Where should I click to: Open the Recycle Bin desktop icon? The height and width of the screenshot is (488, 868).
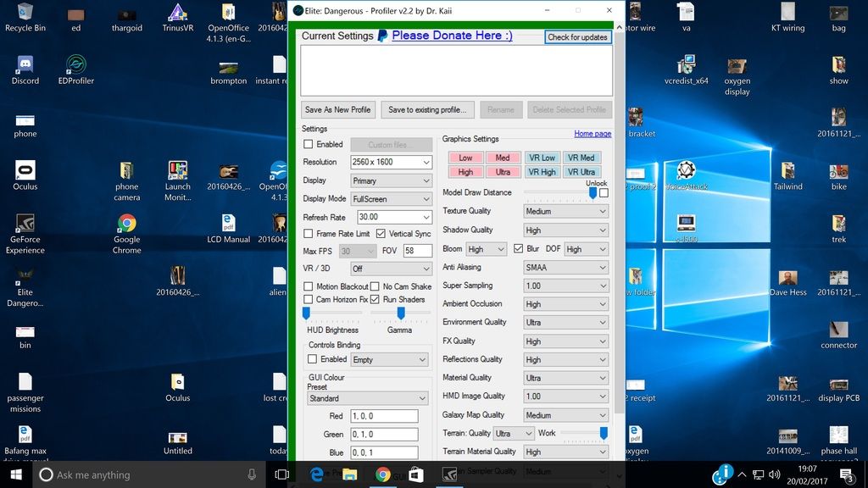click(25, 17)
